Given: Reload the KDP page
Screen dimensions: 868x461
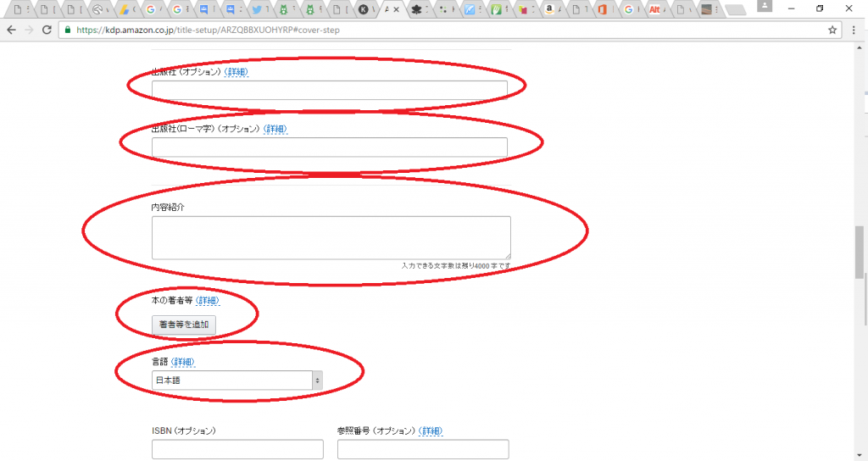Looking at the screenshot, I should 47,30.
